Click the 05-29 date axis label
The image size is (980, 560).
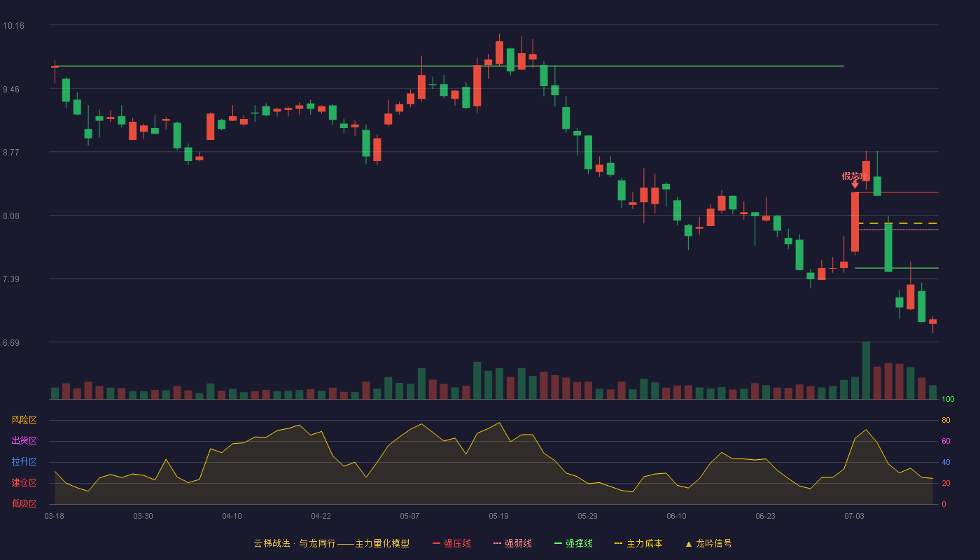[587, 516]
